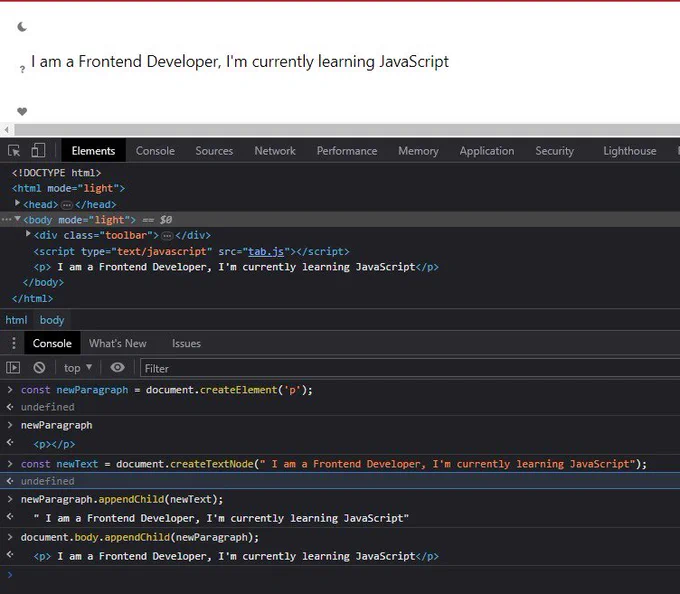Toggle the device toolbar icon
The height and width of the screenshot is (594, 680).
point(38,150)
